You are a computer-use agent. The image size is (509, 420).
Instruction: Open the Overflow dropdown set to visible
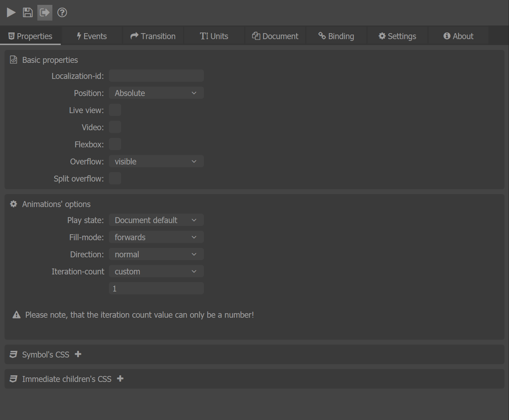pyautogui.click(x=156, y=161)
